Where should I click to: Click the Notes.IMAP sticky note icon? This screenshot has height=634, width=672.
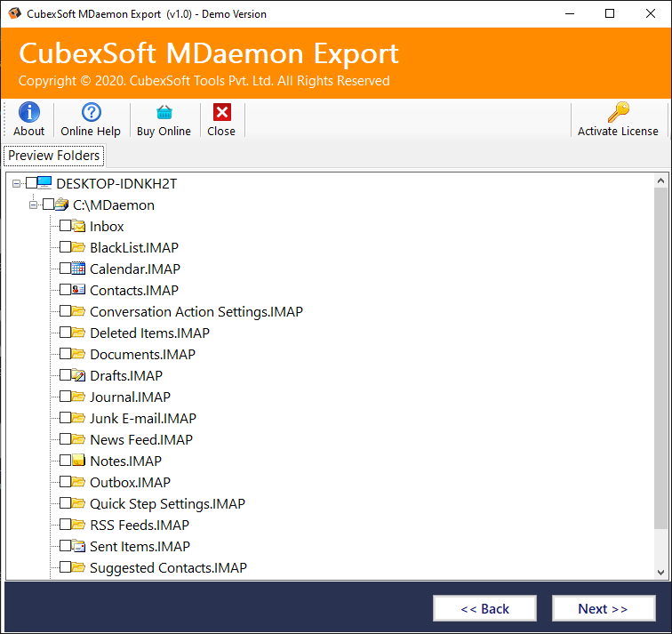(78, 461)
